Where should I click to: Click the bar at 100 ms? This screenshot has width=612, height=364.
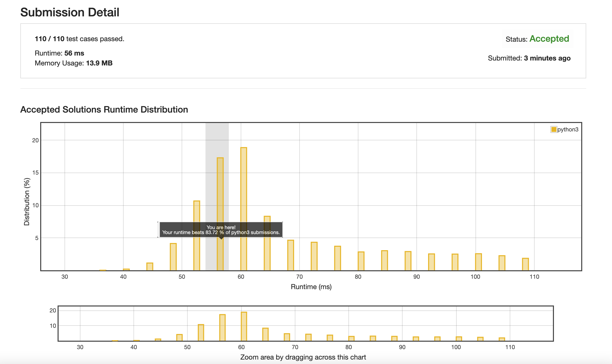(478, 262)
